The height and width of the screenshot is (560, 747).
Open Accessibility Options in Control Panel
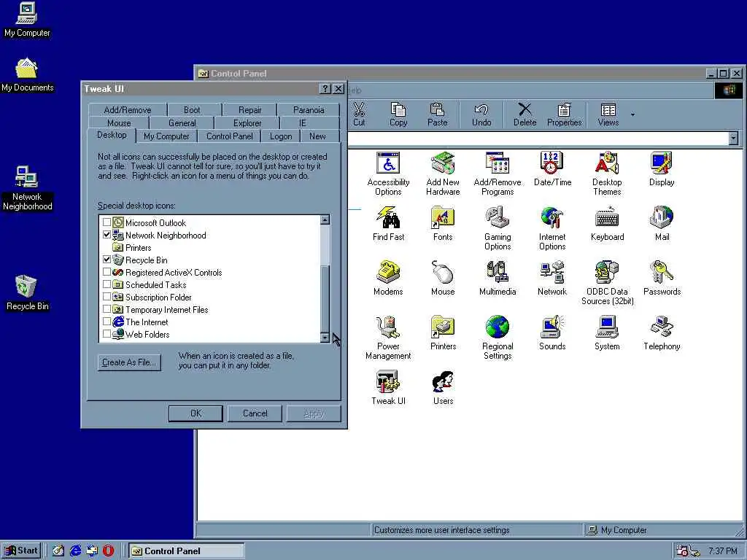pos(388,174)
